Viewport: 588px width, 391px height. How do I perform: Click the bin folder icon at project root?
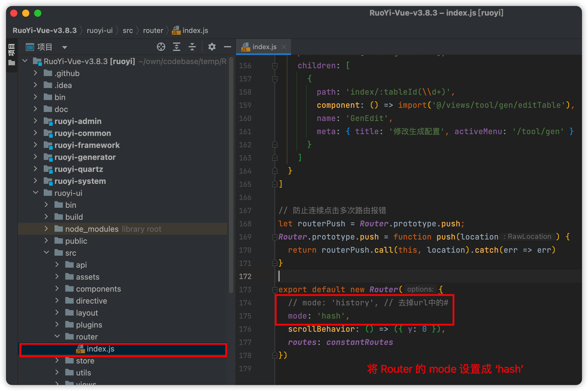(48, 97)
